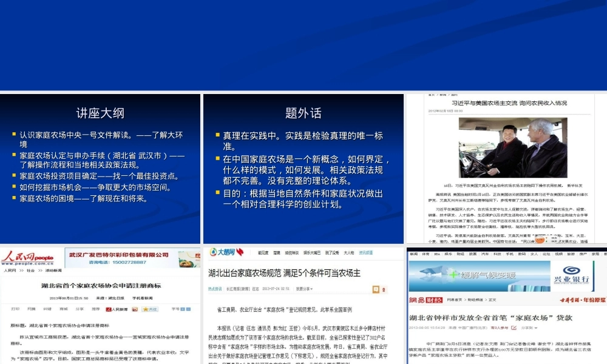This screenshot has height=364, width=607.
Task: Click headline 习近平与美国农场主交流 询问农民收入情况
Action: coord(509,103)
